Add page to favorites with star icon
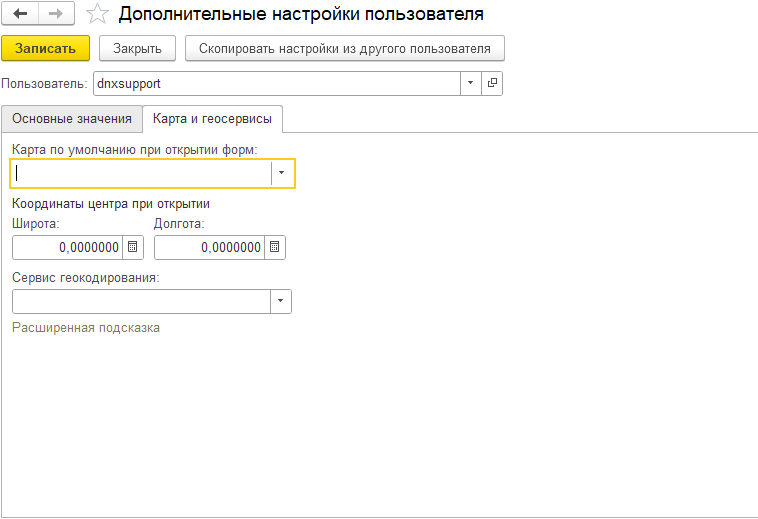The height and width of the screenshot is (519, 758). pos(97,14)
